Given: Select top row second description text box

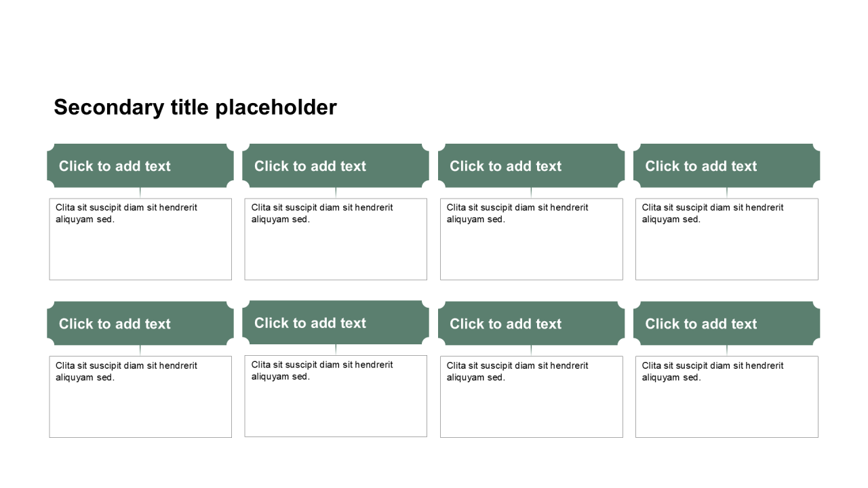Looking at the screenshot, I should [x=336, y=239].
